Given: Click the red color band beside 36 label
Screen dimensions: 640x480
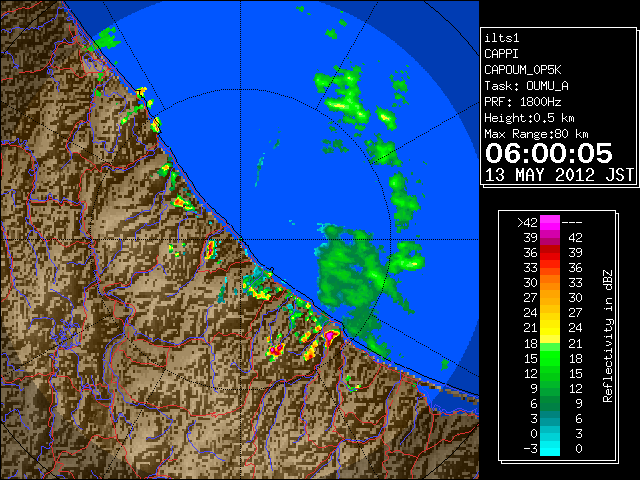Looking at the screenshot, I should tap(550, 253).
